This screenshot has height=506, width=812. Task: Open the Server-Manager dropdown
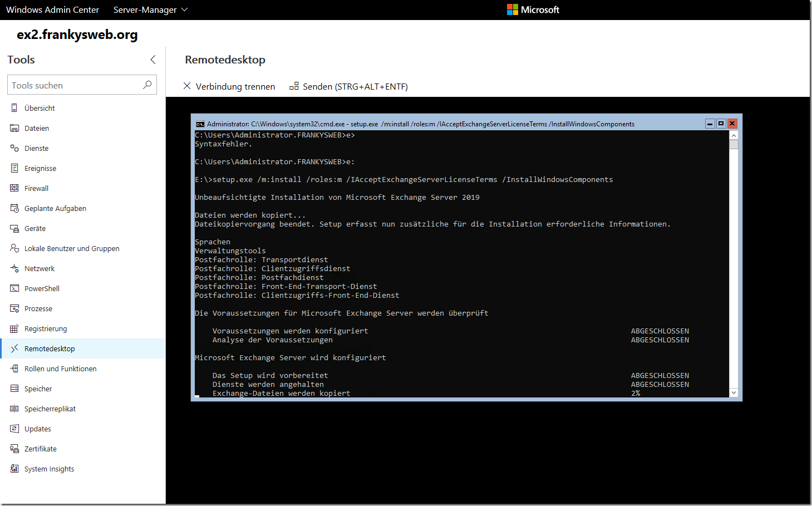coord(151,9)
